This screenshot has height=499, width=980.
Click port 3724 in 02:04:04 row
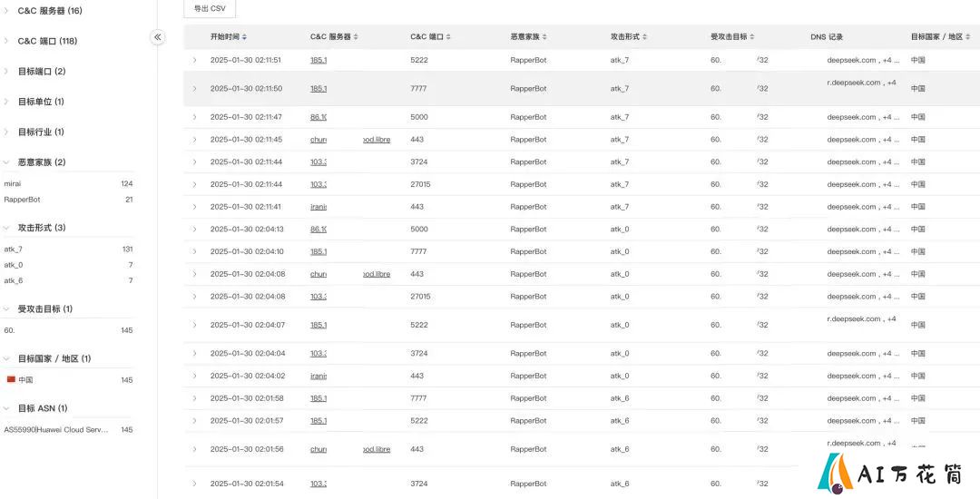pos(418,354)
